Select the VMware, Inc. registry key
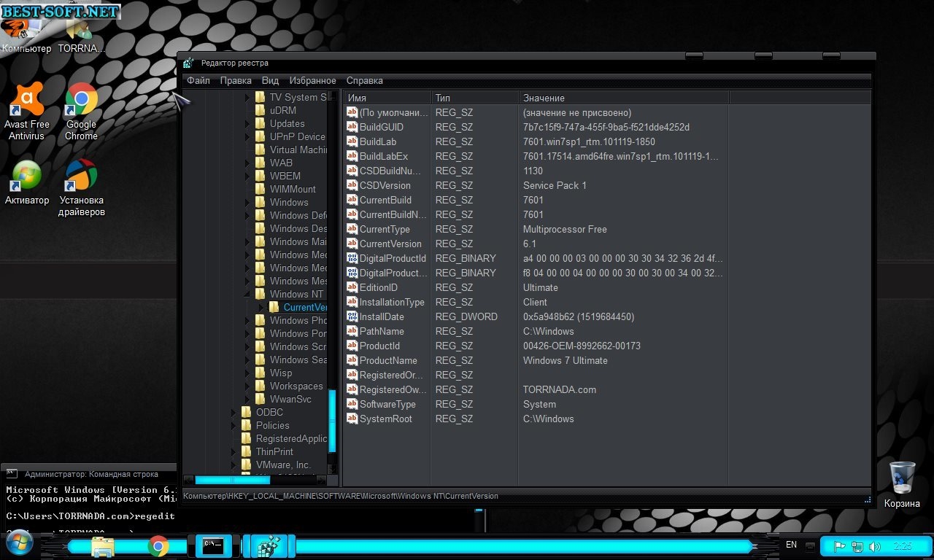The width and height of the screenshot is (934, 560). pyautogui.click(x=282, y=465)
